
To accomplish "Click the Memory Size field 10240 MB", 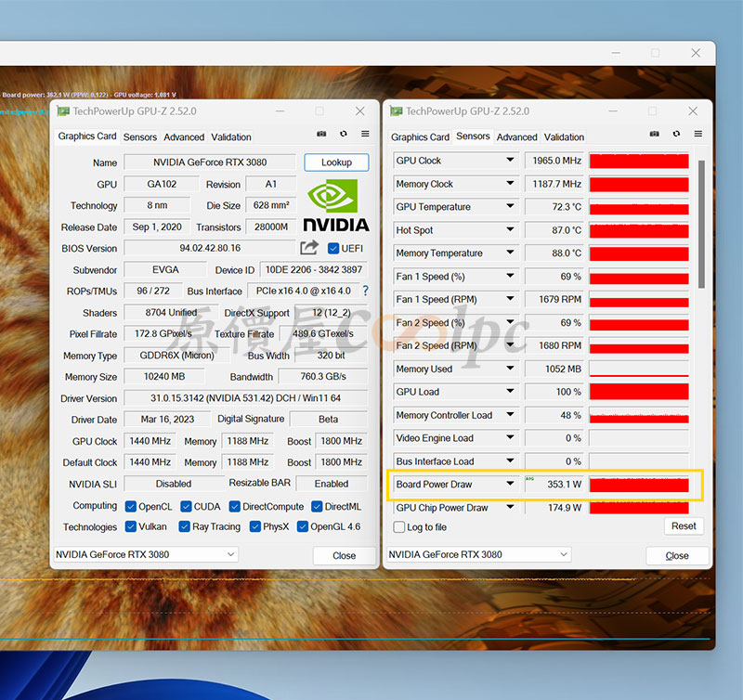I will (164, 377).
